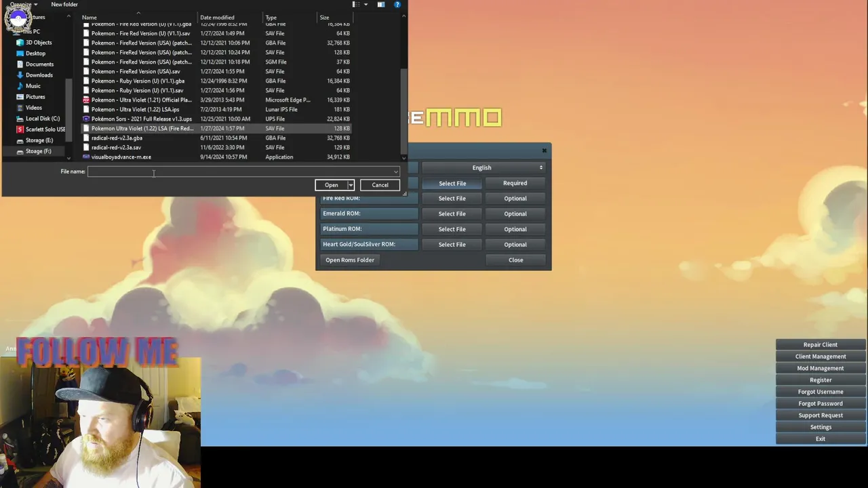Click the split arrow beside the Open button

point(351,185)
